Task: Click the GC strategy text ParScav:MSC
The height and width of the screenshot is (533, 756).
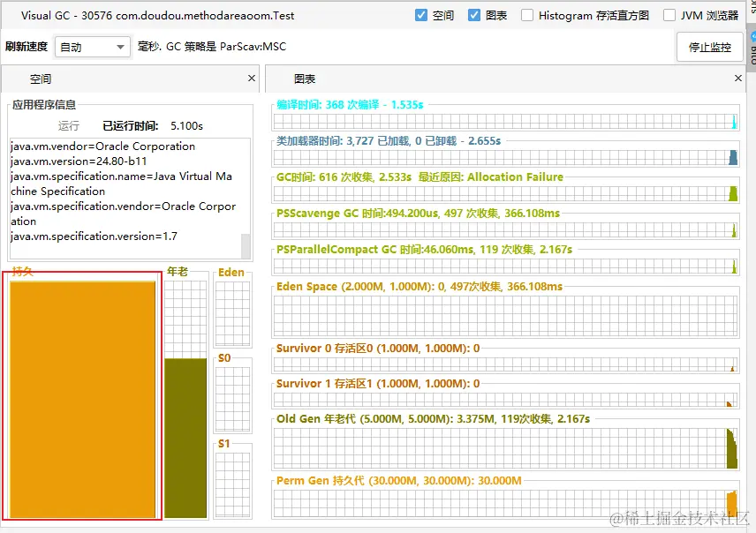Action: coord(253,47)
